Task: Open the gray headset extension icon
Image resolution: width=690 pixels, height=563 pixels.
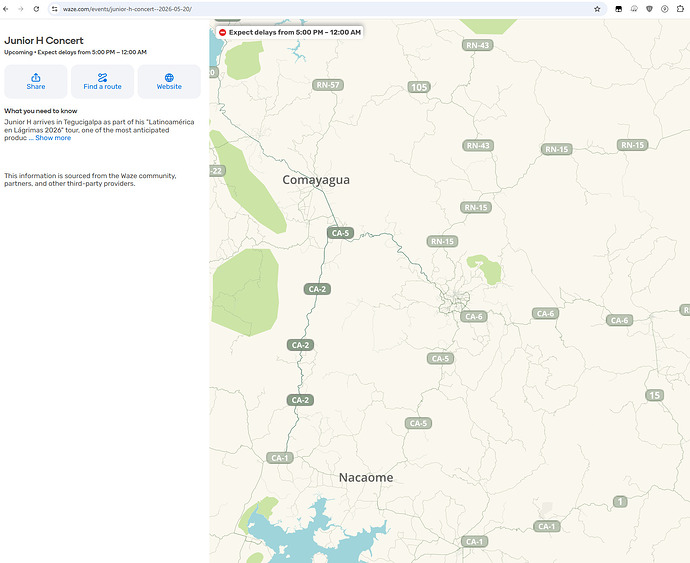Action: (634, 9)
